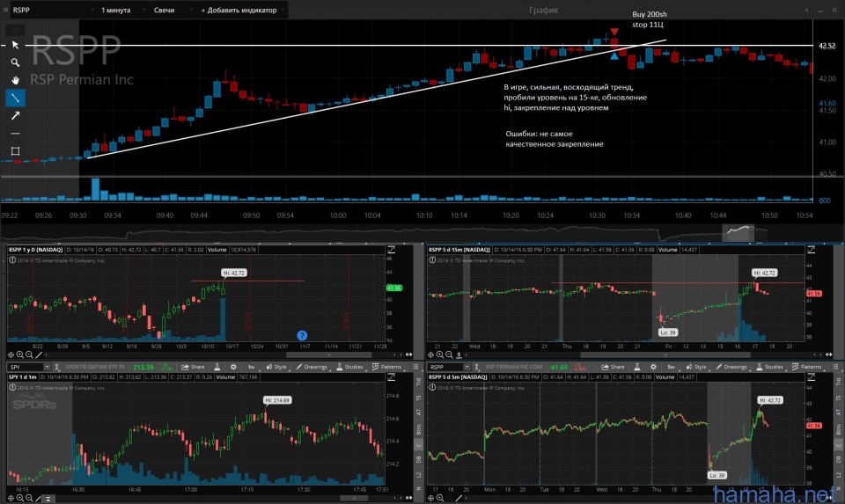The image size is (845, 504).
Task: Click the horizontal scrollbar under RSPP 5 d 15m chart
Action: click(665, 354)
